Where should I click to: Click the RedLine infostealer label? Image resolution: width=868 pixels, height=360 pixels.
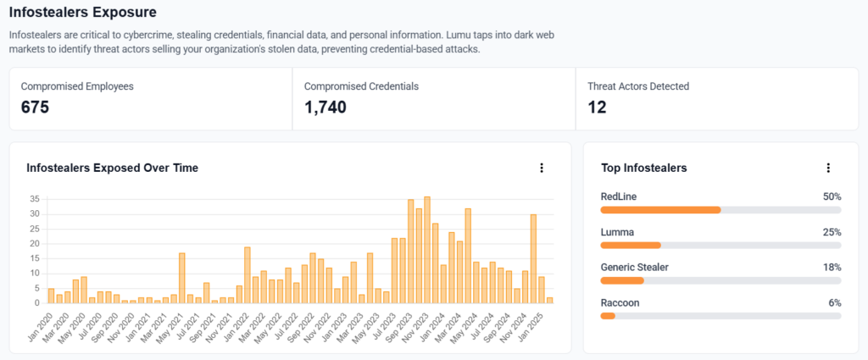point(618,197)
